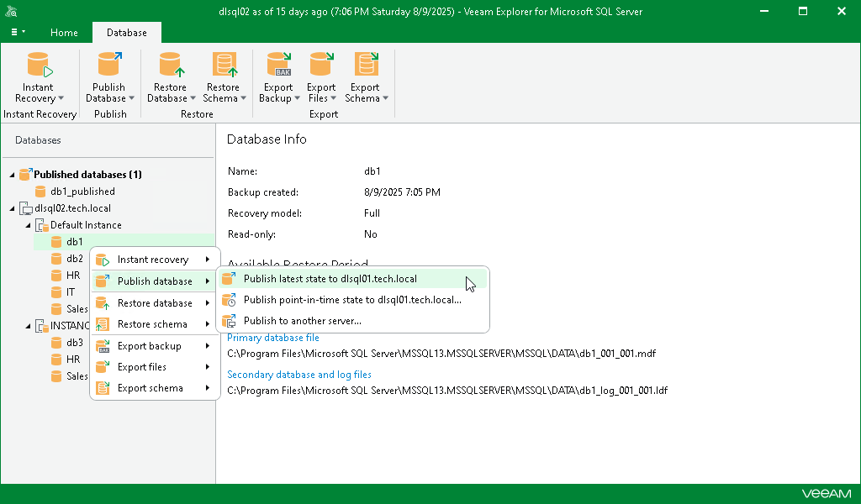Collapse the Published databases tree node
861x504 pixels.
point(13,175)
